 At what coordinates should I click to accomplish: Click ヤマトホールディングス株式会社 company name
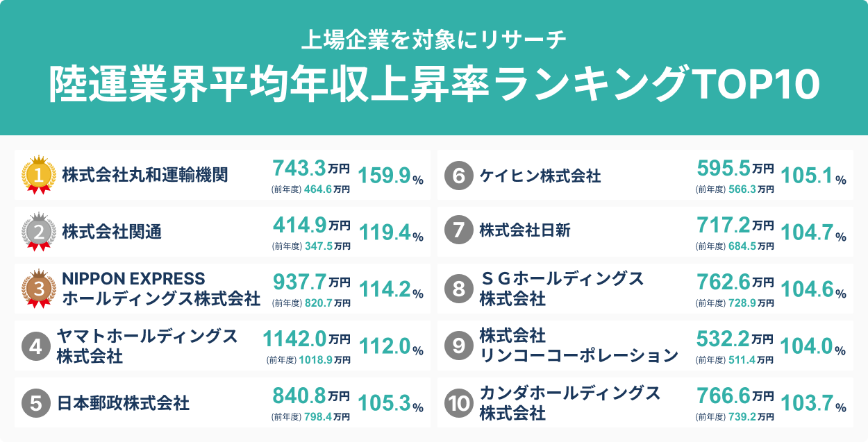click(147, 346)
